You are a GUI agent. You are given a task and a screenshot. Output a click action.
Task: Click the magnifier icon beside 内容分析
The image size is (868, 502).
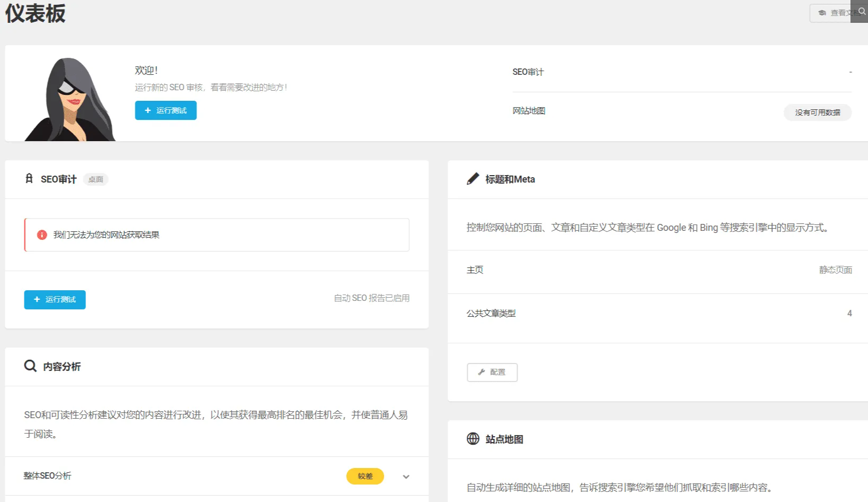30,366
